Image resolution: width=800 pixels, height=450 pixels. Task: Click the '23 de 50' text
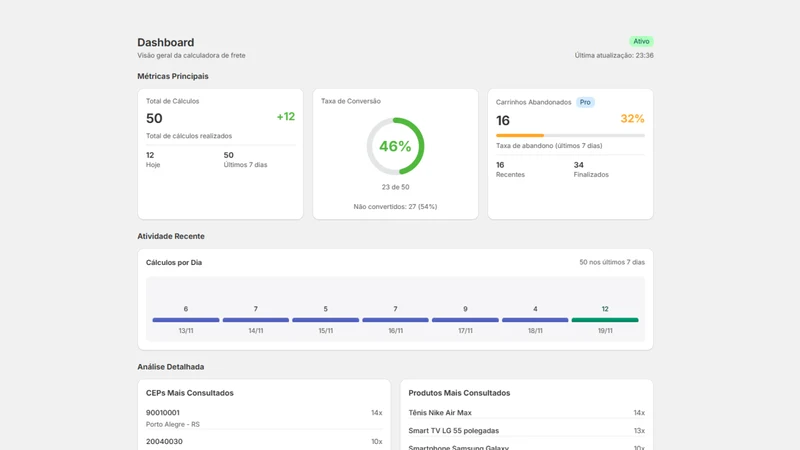[x=395, y=187]
